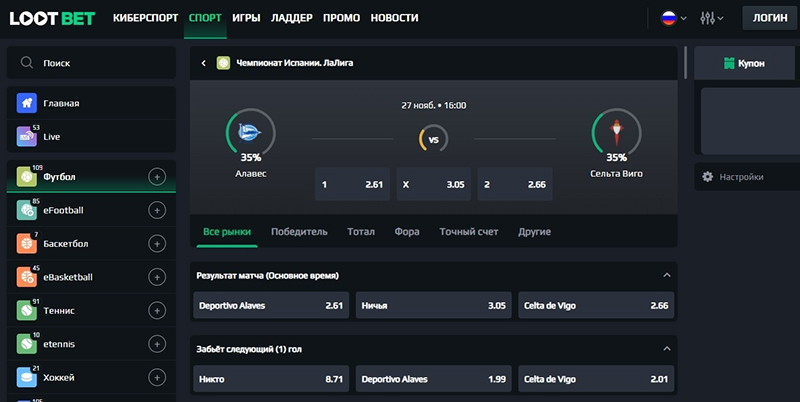
Task: Expand etennis with plus button
Action: tap(157, 344)
